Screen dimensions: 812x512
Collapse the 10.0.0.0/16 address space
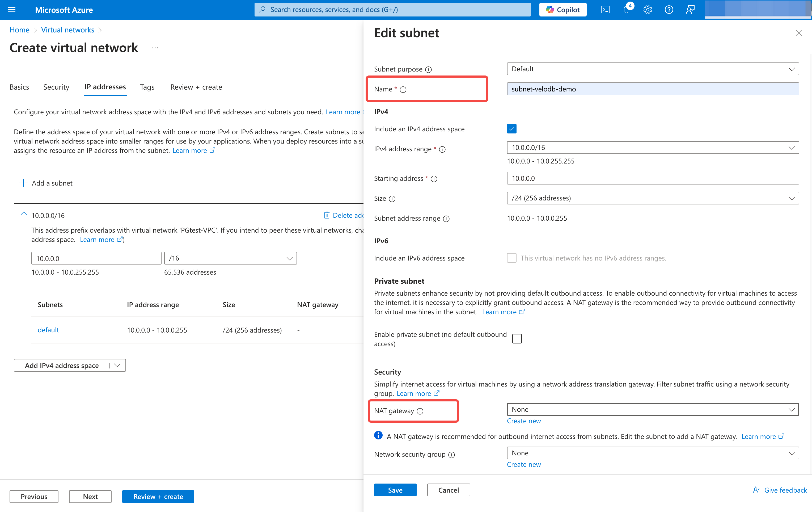(x=24, y=214)
